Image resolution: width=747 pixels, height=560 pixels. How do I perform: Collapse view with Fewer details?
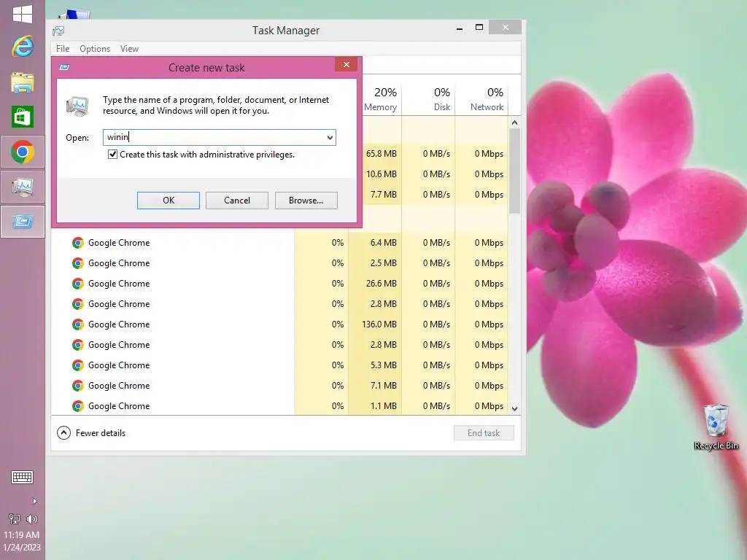pos(91,433)
